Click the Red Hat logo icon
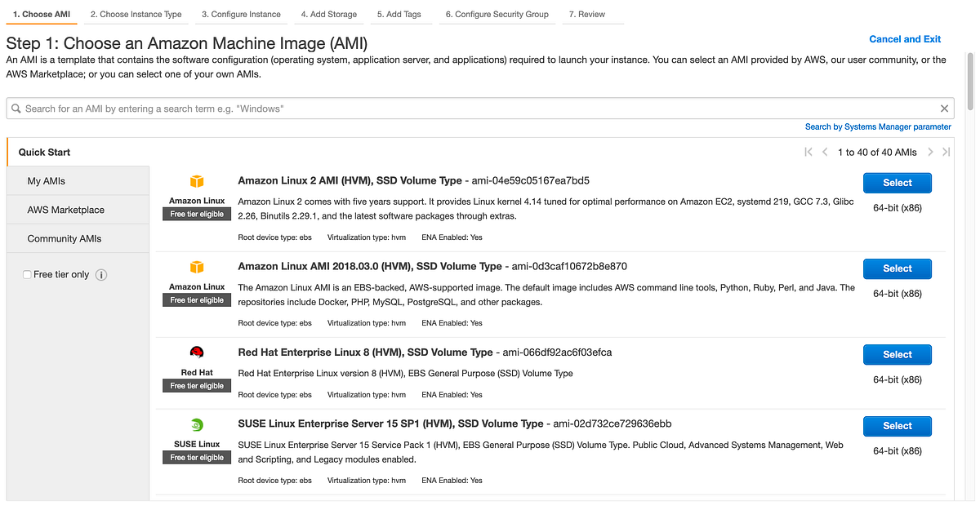The image size is (980, 510). coord(196,353)
